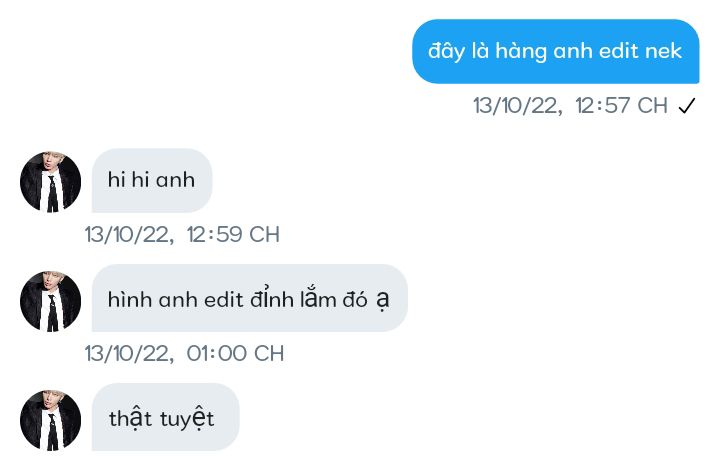Select the "hi hi anh" message bubble
Viewport: 720px width, 456px height.
(152, 180)
